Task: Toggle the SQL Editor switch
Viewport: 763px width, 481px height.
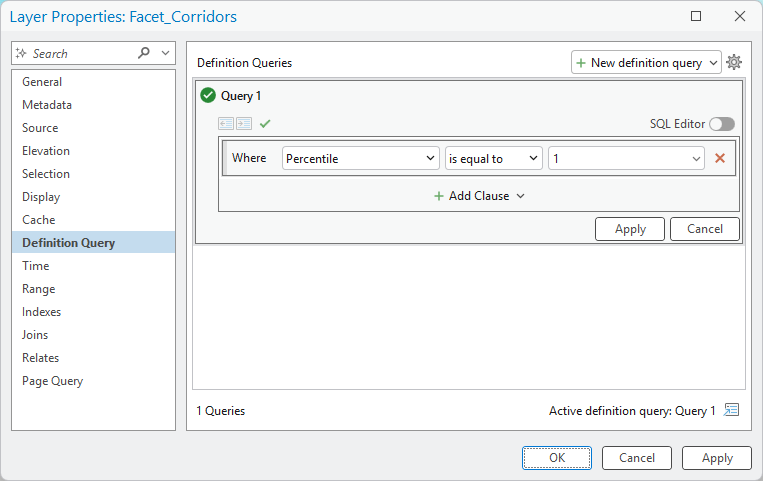Action: coord(722,124)
